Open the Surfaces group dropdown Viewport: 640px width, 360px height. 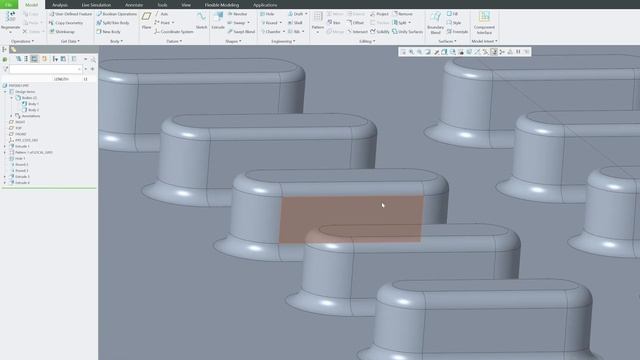(x=447, y=41)
